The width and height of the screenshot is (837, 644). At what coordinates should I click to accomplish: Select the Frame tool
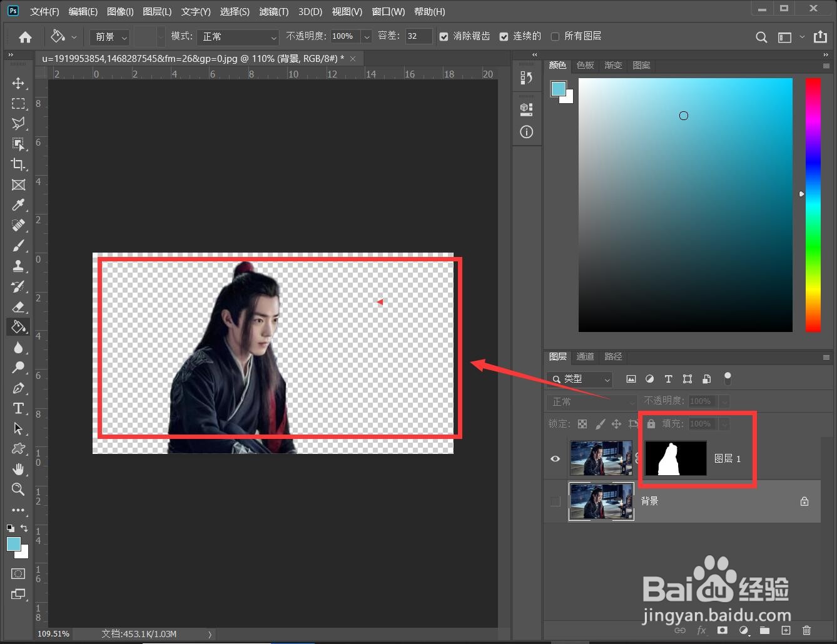(18, 184)
